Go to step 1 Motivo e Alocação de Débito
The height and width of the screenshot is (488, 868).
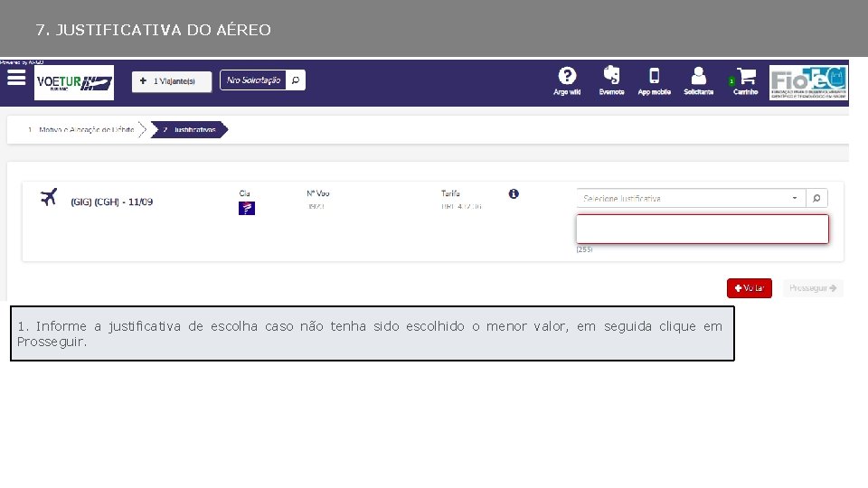(x=80, y=129)
